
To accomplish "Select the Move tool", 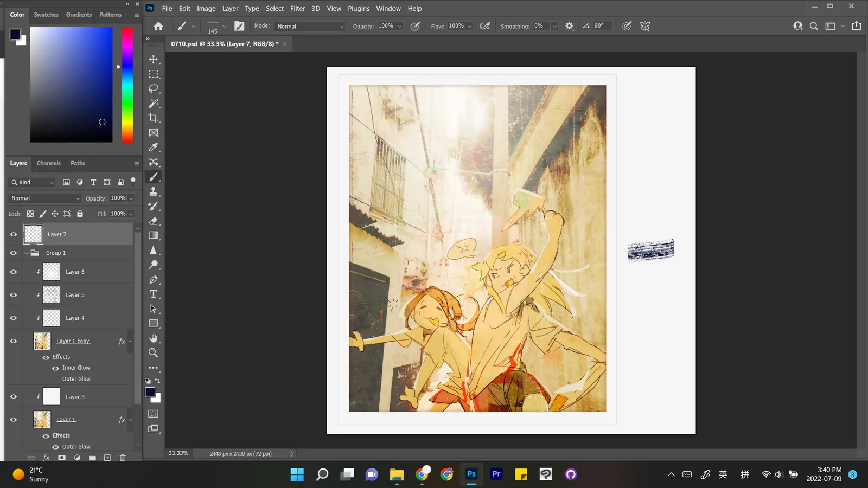I will coord(154,59).
